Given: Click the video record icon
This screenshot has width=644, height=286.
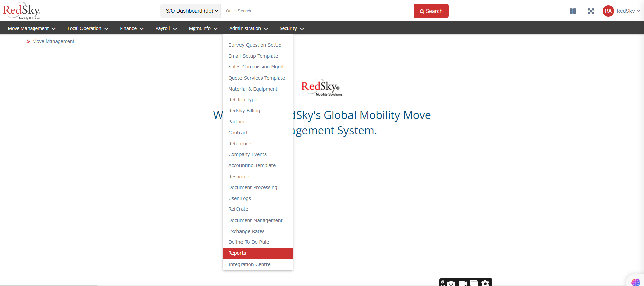Looking at the screenshot, I should coord(463,283).
